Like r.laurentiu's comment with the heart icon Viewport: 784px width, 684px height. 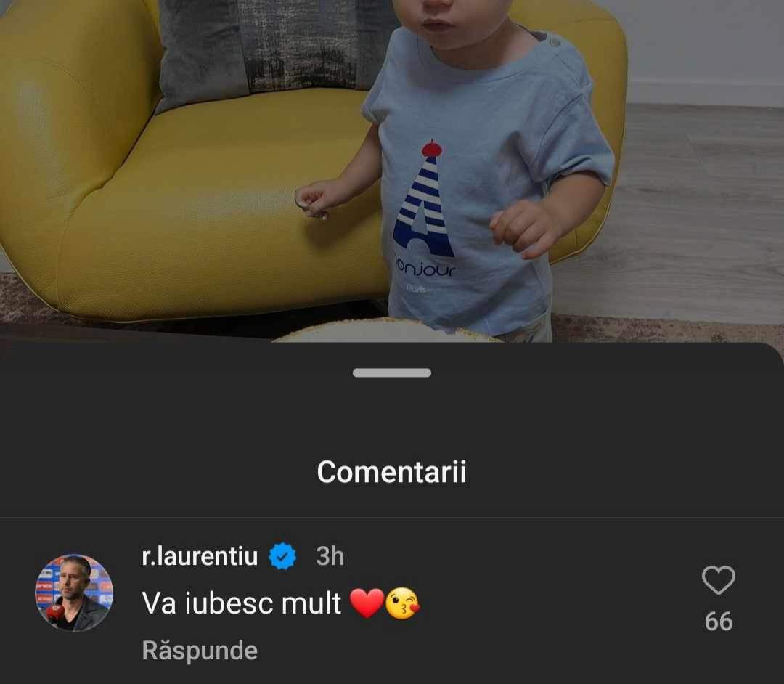pyautogui.click(x=719, y=580)
